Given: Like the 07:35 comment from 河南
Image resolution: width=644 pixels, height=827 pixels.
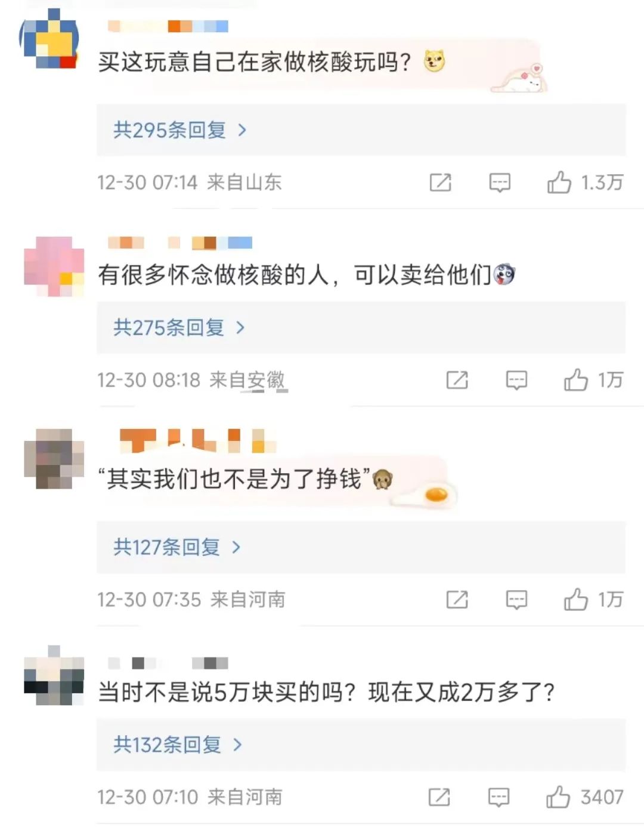Looking at the screenshot, I should (576, 600).
